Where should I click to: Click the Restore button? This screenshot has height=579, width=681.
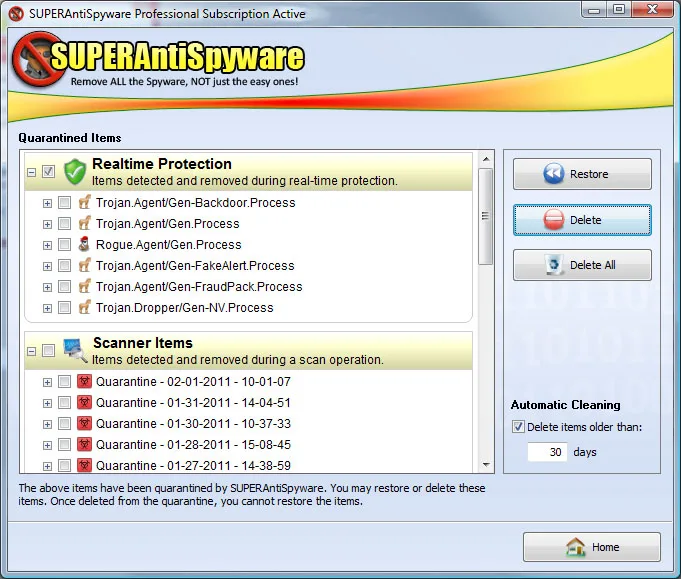point(582,174)
